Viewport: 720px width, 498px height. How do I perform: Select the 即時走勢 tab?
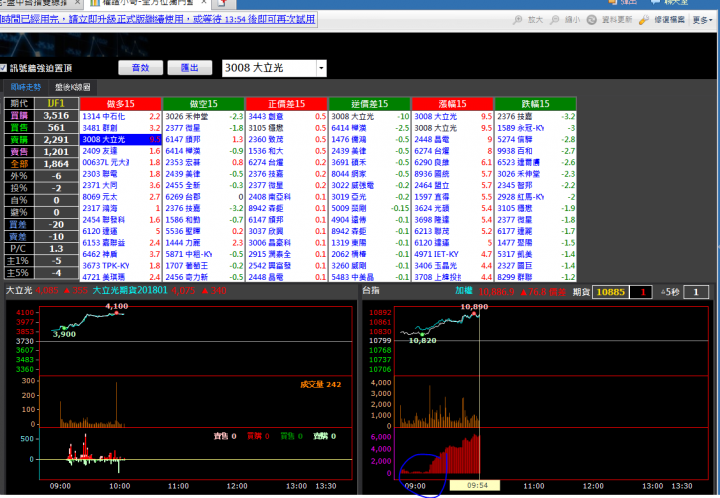(26, 87)
